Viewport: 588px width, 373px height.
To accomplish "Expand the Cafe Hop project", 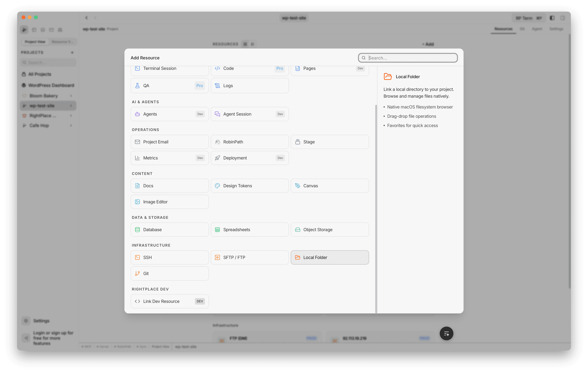I will tap(71, 125).
